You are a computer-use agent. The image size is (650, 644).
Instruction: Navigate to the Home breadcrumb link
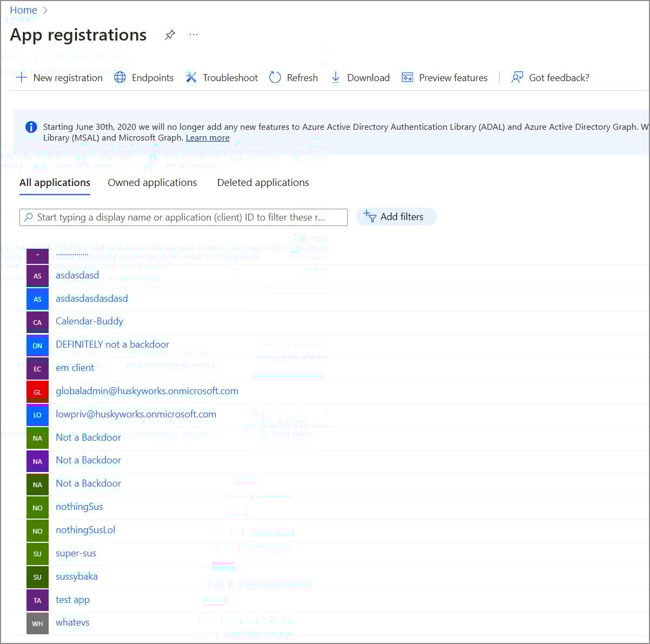pyautogui.click(x=23, y=10)
